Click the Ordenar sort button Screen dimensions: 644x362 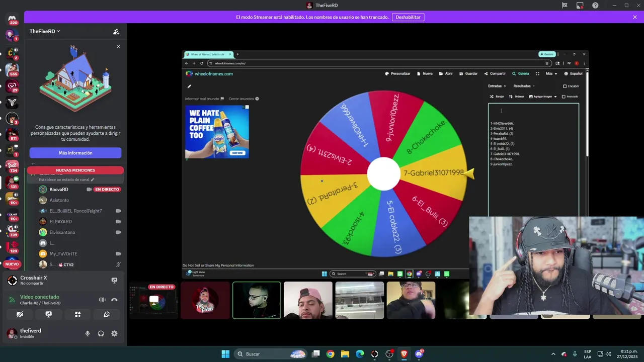coord(517,97)
